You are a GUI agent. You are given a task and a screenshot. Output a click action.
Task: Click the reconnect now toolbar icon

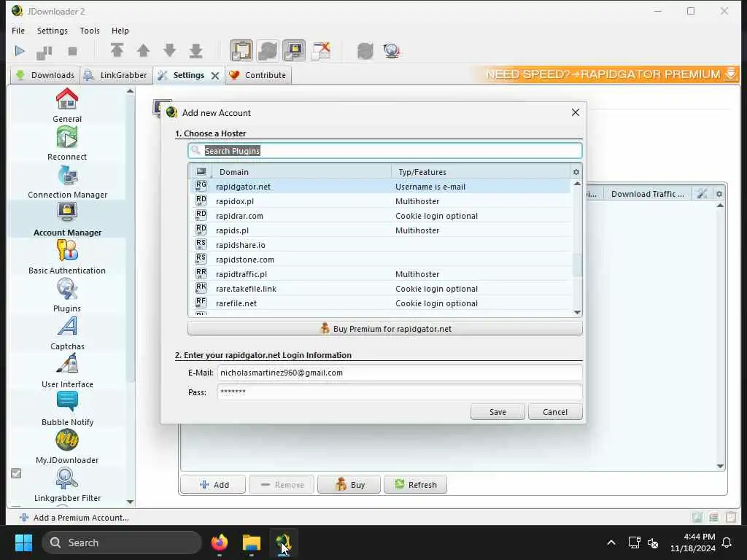(365, 50)
